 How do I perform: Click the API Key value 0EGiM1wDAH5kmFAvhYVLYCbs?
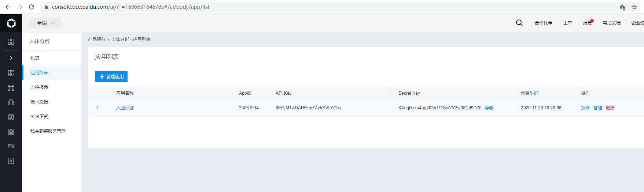pos(308,108)
